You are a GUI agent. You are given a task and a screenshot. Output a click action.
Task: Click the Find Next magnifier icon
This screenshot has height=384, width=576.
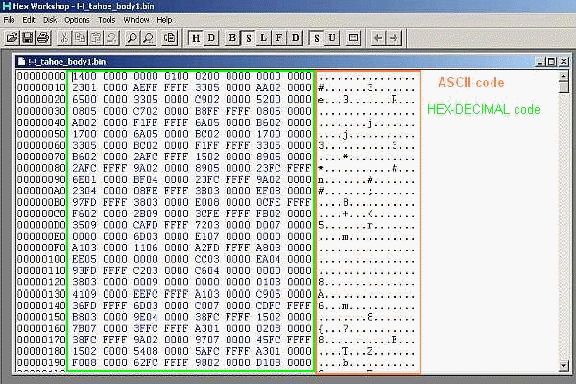[148, 38]
